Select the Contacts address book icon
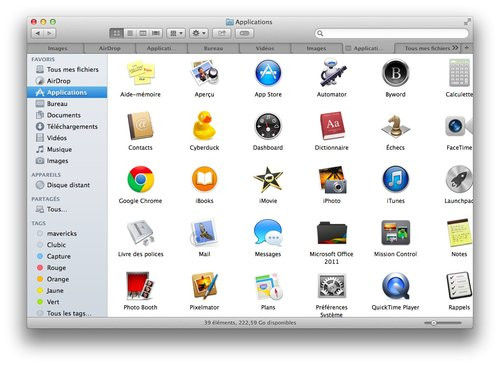This screenshot has height=366, width=500. 140,126
